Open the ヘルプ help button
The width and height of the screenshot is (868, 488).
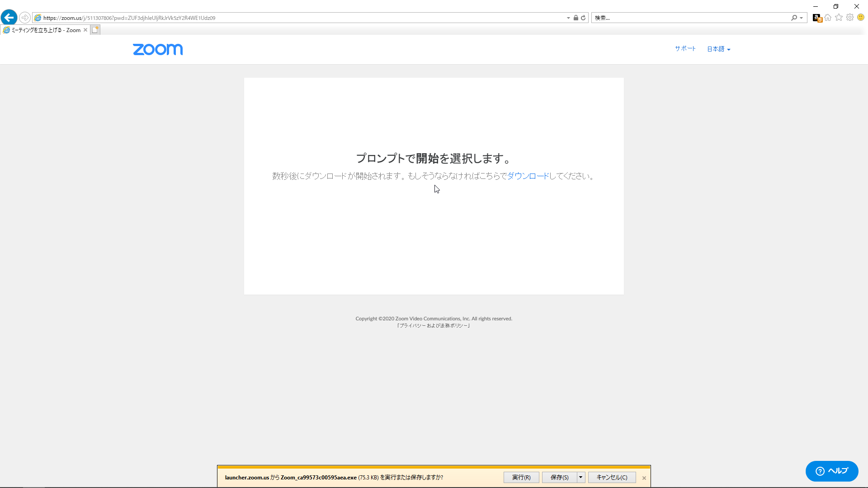832,471
